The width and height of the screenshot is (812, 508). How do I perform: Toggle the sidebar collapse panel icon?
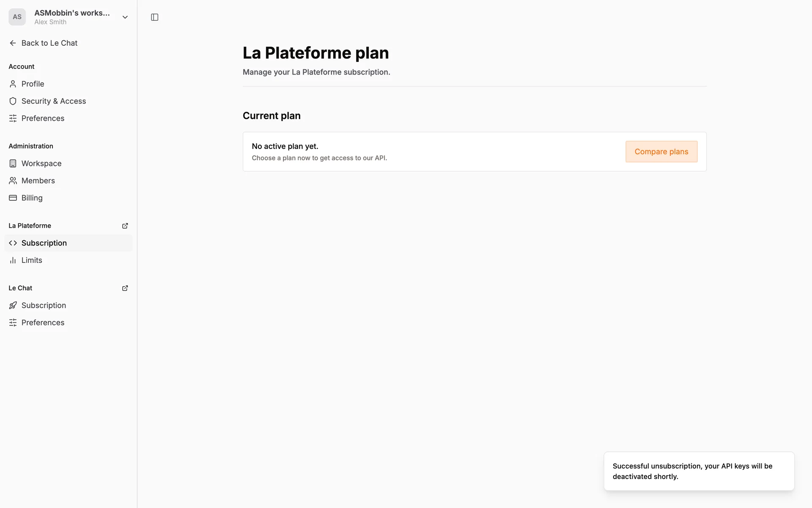point(154,17)
